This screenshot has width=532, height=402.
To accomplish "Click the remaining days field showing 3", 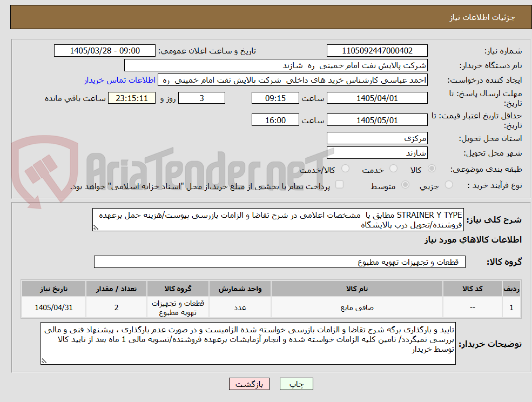I will (201, 98).
